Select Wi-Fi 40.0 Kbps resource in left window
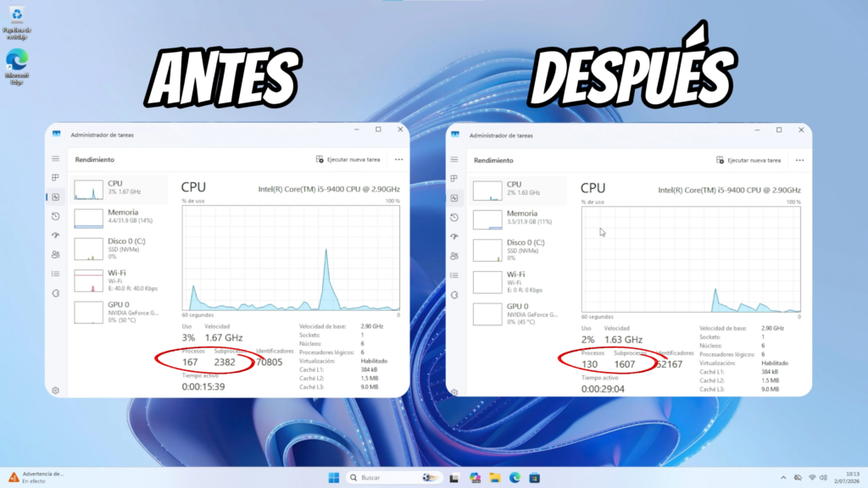This screenshot has height=488, width=868. tap(120, 280)
